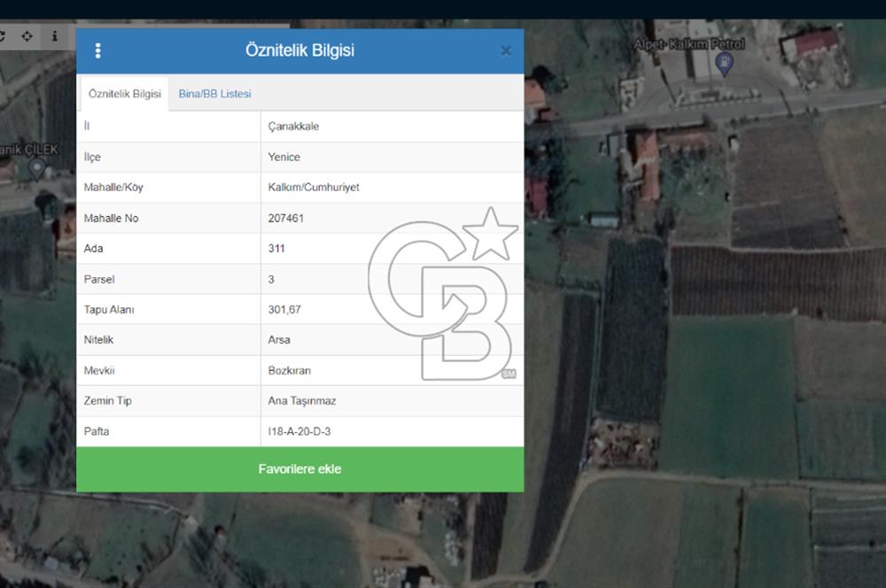Image resolution: width=886 pixels, height=588 pixels.
Task: Open the three-dot menu in the panel header
Action: pyautogui.click(x=97, y=51)
